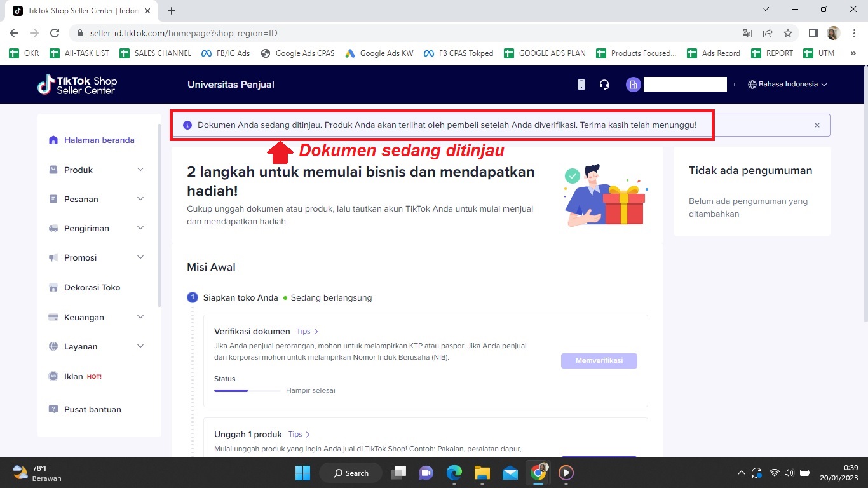Expand the Pengiriman menu chevron
Screen dimensions: 868x488
[140, 228]
